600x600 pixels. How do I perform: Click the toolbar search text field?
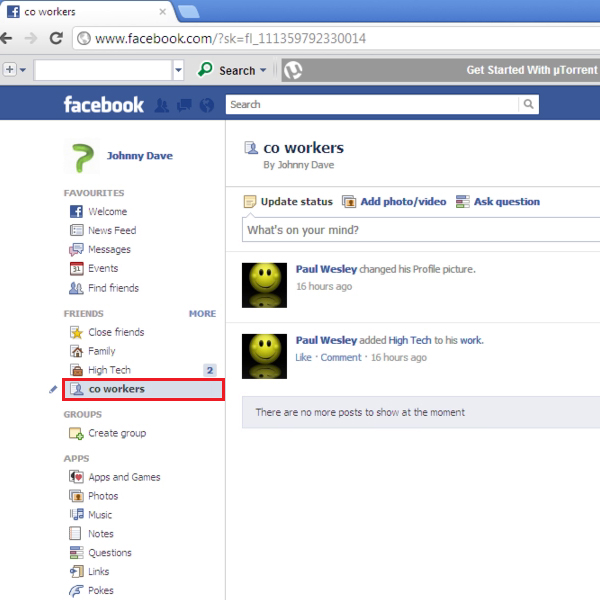click(103, 70)
